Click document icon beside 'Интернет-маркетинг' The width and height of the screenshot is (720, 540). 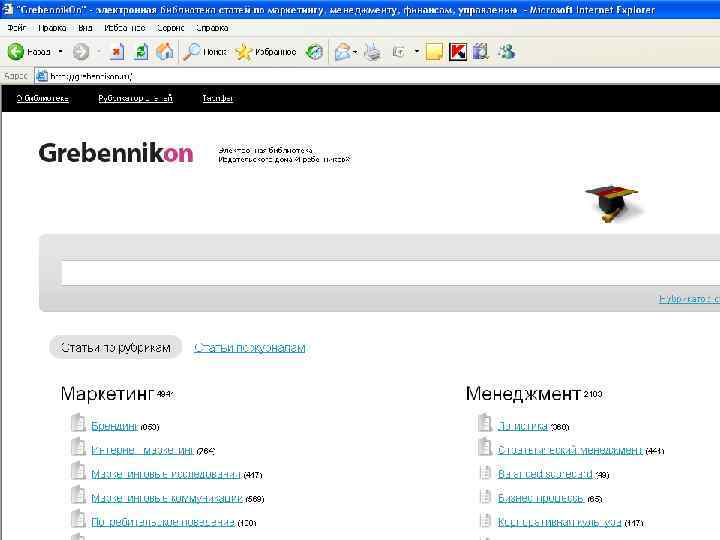click(78, 447)
